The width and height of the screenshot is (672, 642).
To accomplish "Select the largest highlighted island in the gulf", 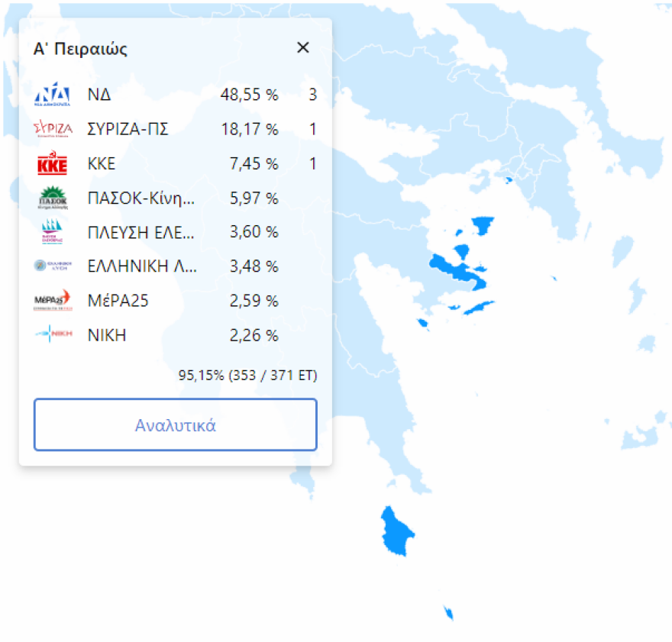I will (454, 269).
